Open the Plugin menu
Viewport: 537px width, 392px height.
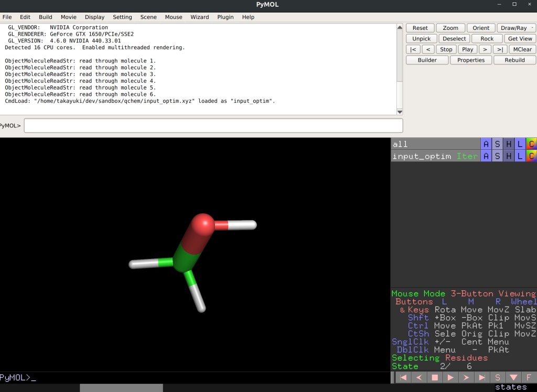[x=225, y=17]
